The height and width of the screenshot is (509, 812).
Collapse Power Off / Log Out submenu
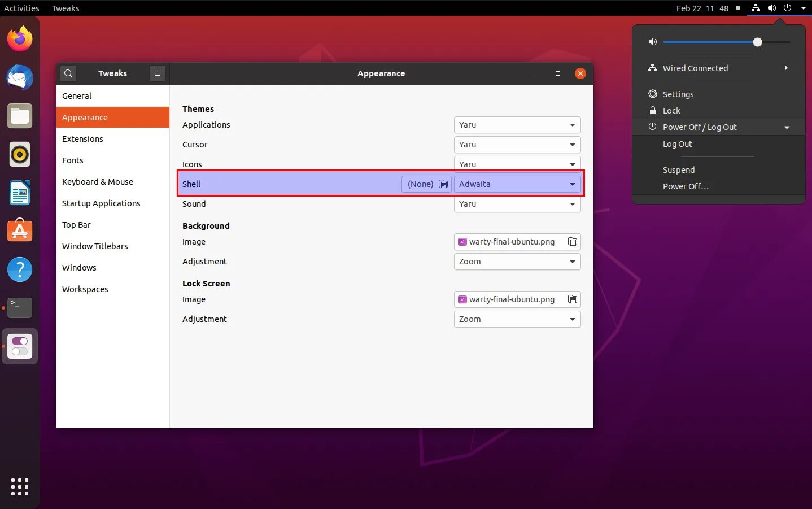pyautogui.click(x=787, y=128)
